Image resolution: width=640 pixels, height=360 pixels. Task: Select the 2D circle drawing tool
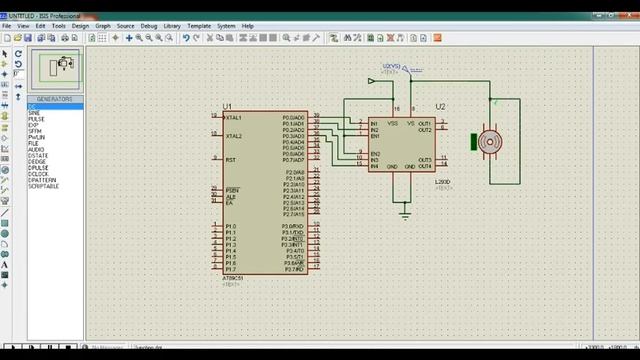(x=5, y=233)
